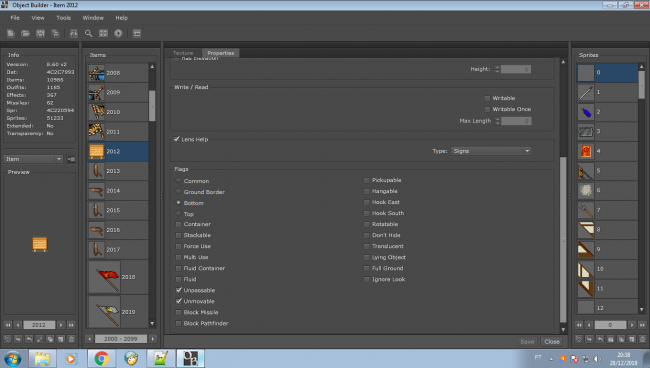Jump to last sprite with double-right arrow
The height and width of the screenshot is (368, 650).
click(x=642, y=325)
